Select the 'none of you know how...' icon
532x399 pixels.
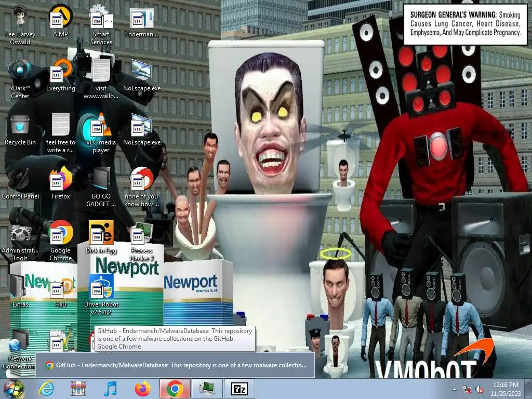[141, 187]
